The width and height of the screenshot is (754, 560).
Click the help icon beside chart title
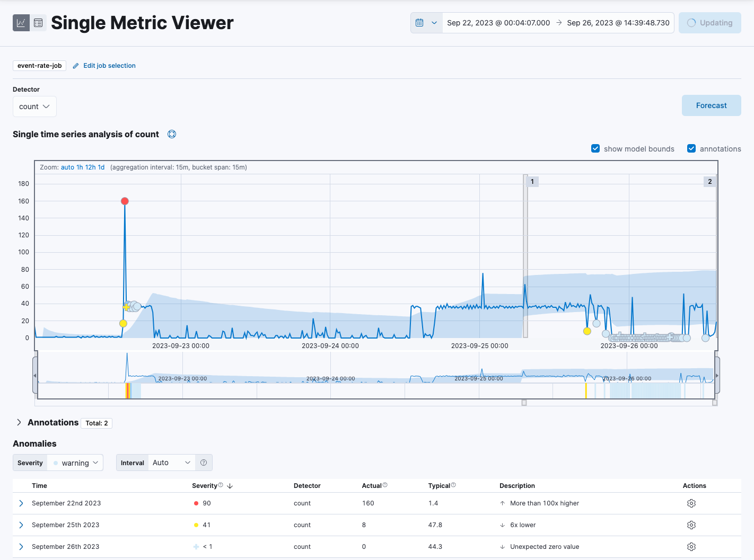[x=172, y=134]
